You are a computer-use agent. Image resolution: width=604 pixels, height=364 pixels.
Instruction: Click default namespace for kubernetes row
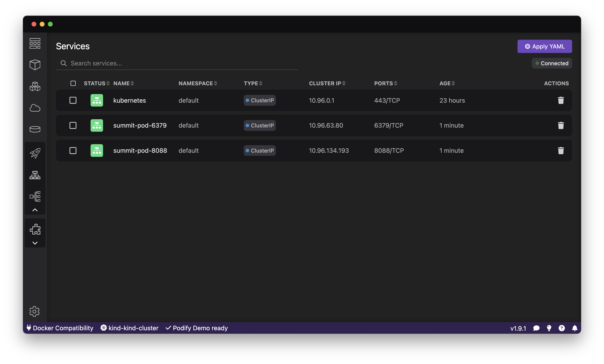[x=188, y=100]
